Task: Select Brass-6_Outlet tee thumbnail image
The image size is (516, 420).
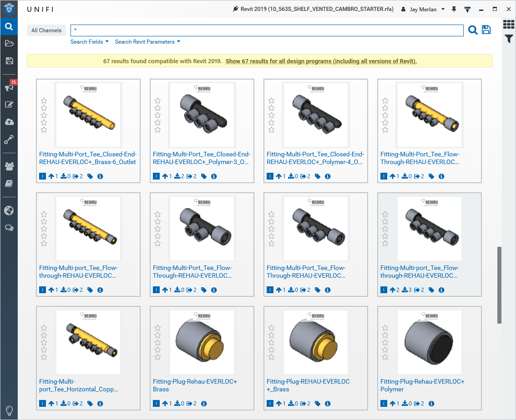Action: [88, 115]
